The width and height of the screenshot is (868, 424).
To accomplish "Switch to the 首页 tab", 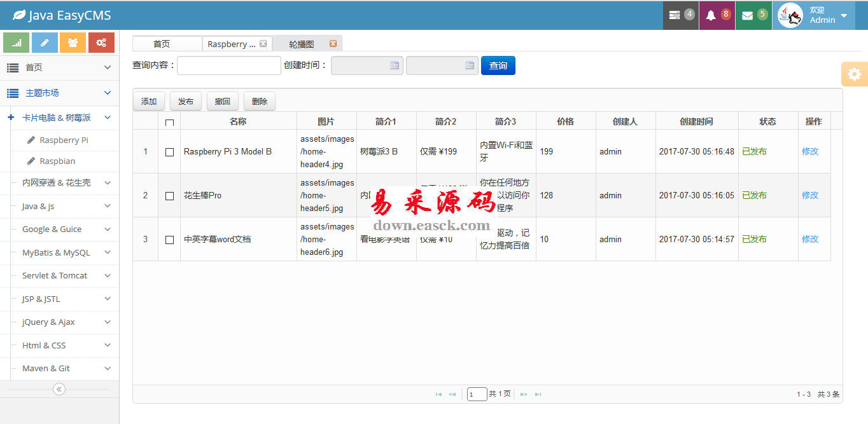I will 162,44.
